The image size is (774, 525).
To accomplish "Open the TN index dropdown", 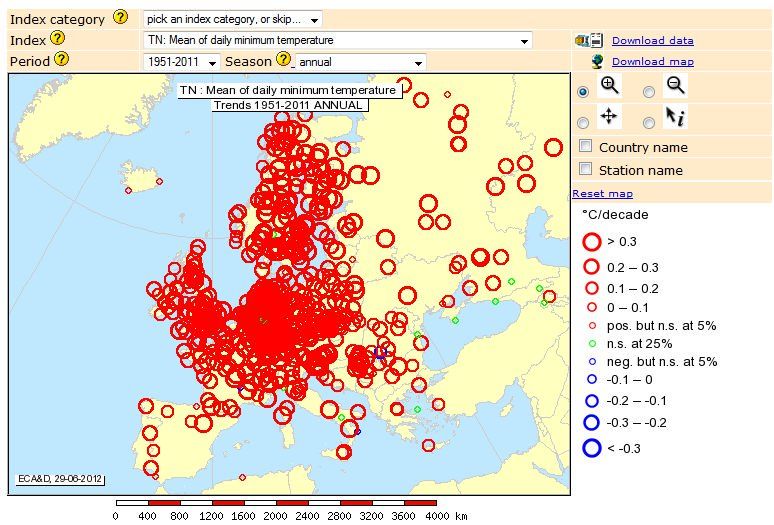I will click(x=338, y=40).
